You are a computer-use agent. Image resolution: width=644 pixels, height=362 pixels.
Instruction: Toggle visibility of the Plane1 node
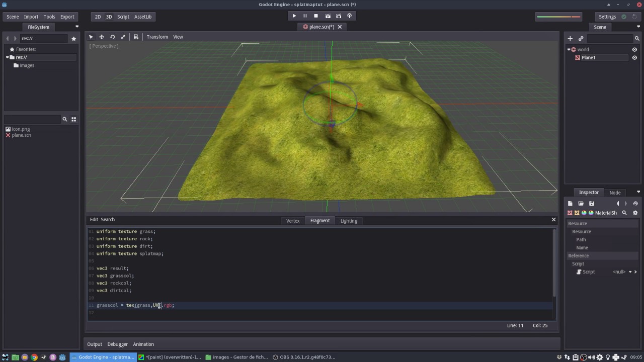tap(634, 57)
